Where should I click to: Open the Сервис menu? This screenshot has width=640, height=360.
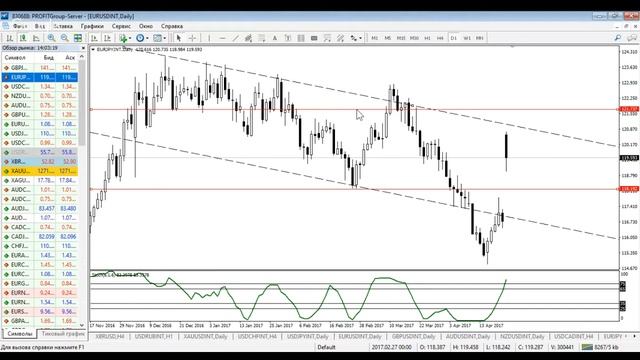click(121, 26)
